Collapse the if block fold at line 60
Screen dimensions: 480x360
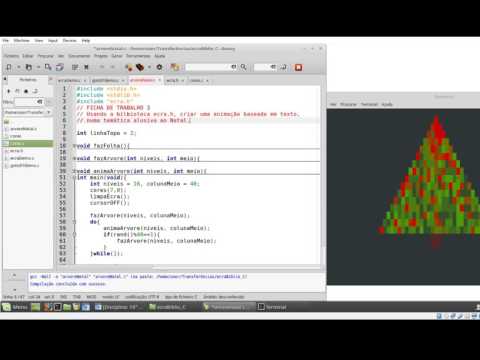(x=74, y=234)
